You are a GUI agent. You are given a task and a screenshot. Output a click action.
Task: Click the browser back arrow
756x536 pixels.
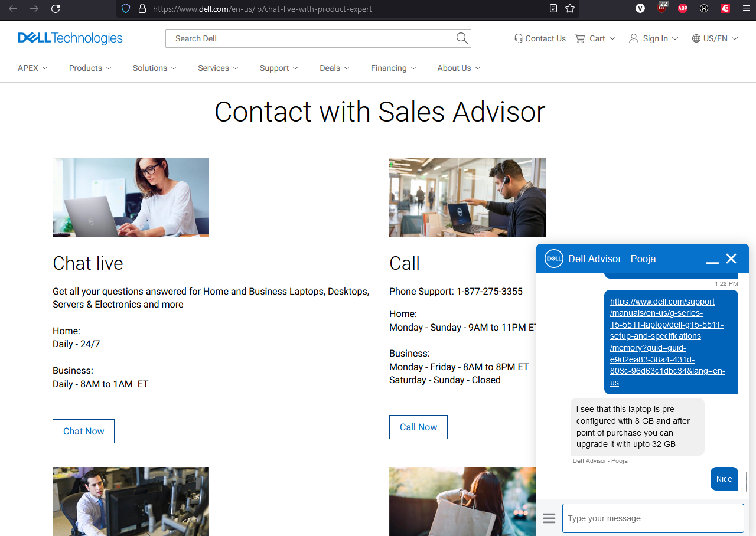pos(13,9)
